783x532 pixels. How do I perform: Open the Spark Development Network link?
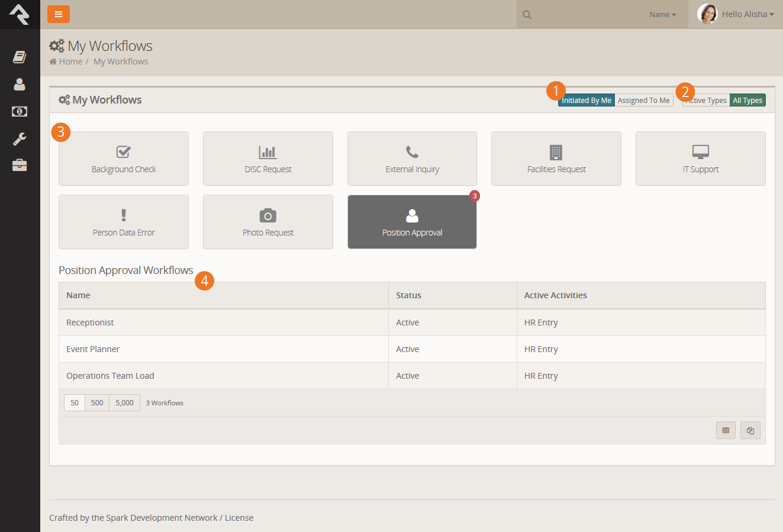pos(162,518)
